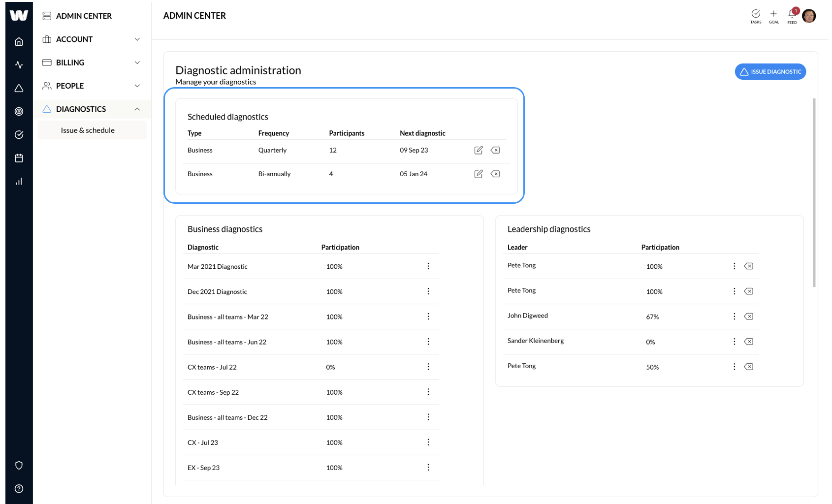Edit the Quarterly scheduled diagnostic
Screen dimensions: 832x504
479,150
